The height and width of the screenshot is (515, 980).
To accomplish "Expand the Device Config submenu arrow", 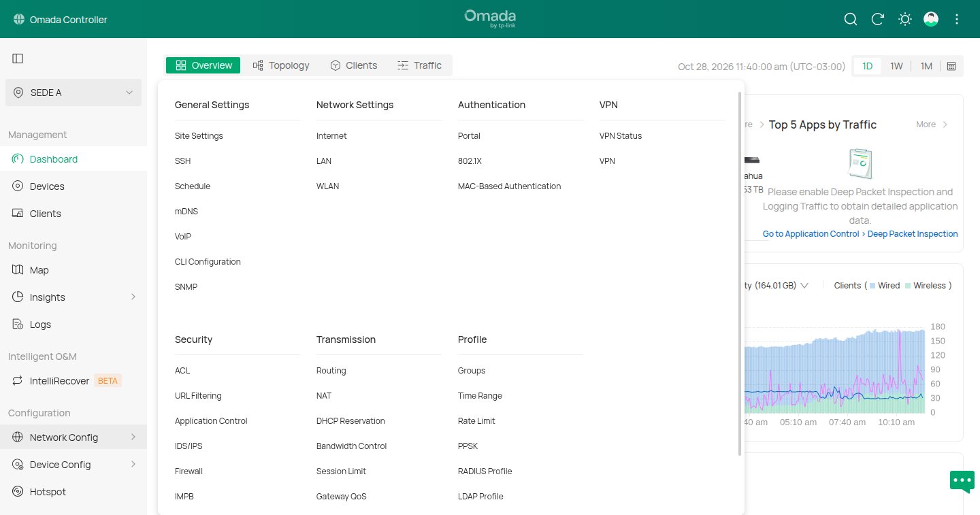I will pyautogui.click(x=133, y=465).
